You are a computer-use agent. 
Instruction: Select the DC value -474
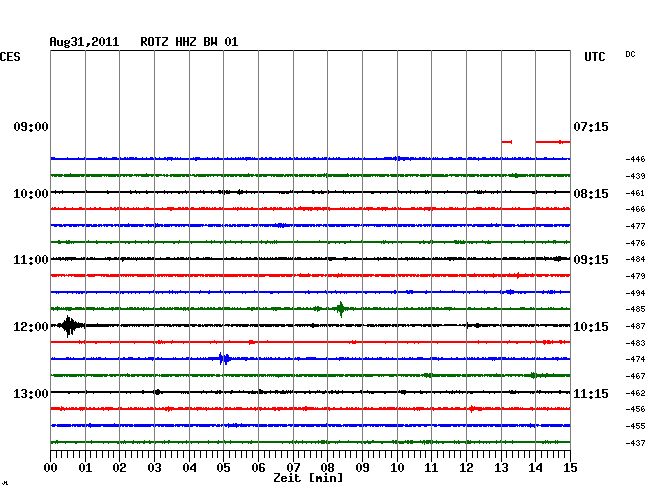click(635, 359)
